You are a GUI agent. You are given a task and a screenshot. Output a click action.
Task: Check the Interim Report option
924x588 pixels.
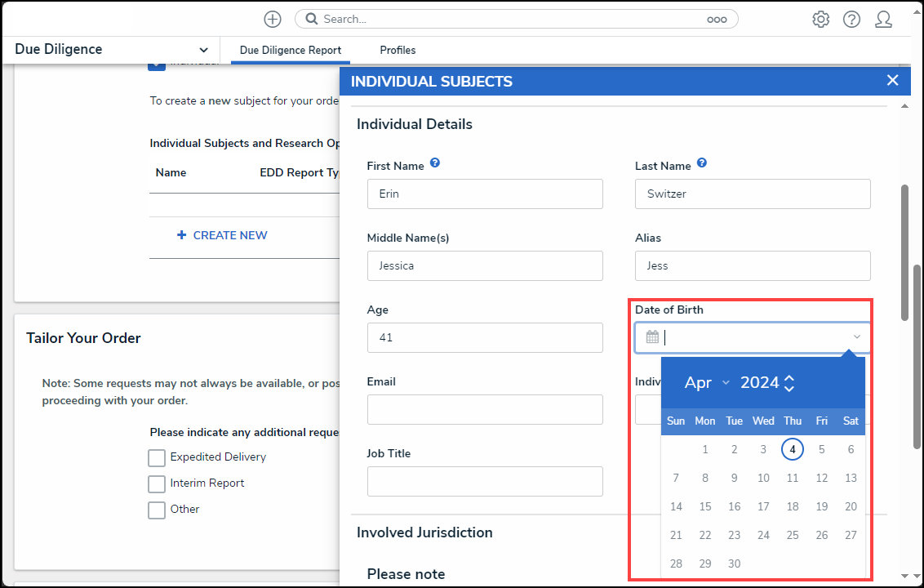(157, 483)
